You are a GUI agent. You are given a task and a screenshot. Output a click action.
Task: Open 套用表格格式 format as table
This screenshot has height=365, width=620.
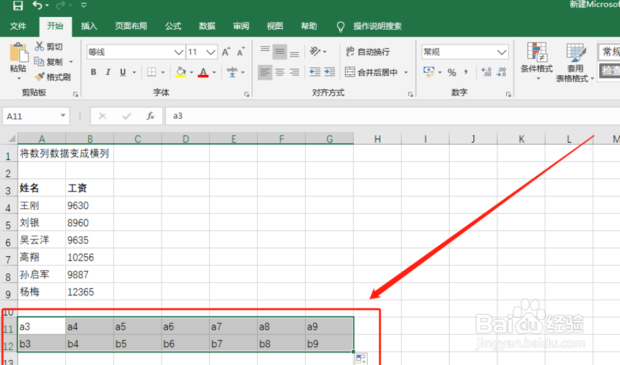click(575, 62)
